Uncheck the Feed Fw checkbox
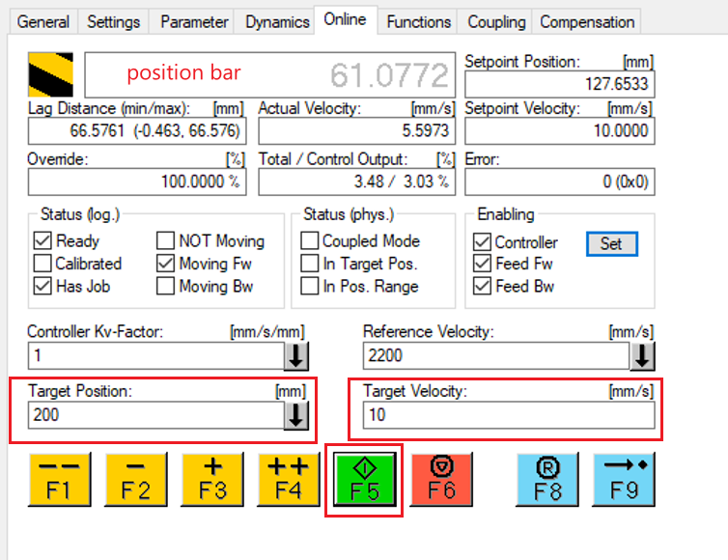The width and height of the screenshot is (728, 560). point(483,264)
